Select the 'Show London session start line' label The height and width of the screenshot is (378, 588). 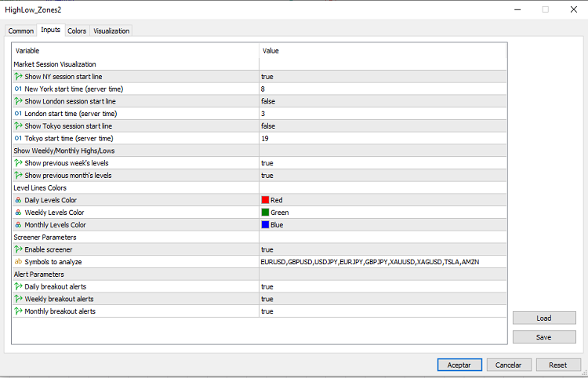coord(70,101)
